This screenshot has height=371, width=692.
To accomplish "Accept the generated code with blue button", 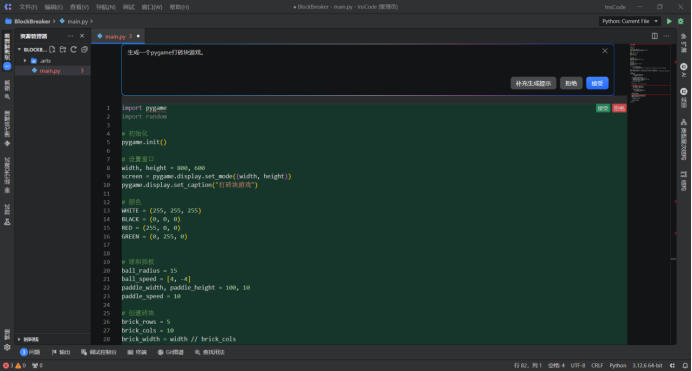I will (597, 83).
